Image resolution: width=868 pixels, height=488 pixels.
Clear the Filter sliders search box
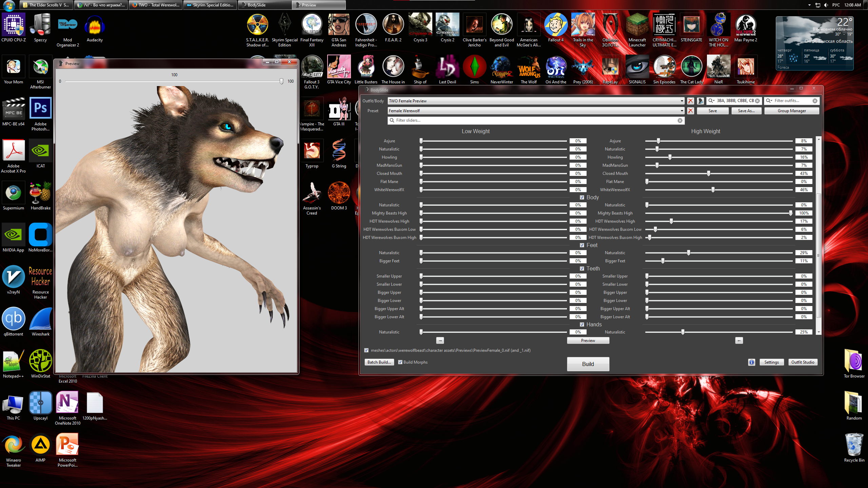point(680,121)
